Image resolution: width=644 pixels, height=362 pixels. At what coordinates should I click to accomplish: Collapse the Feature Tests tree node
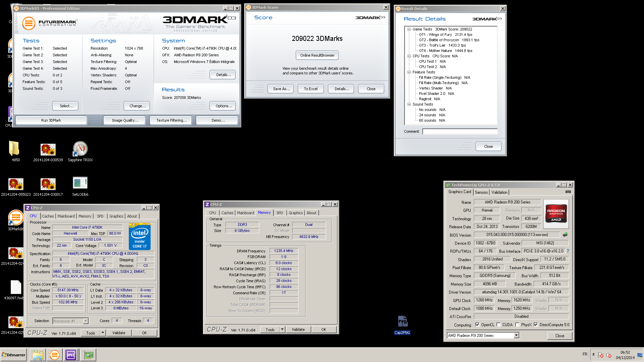[409, 72]
